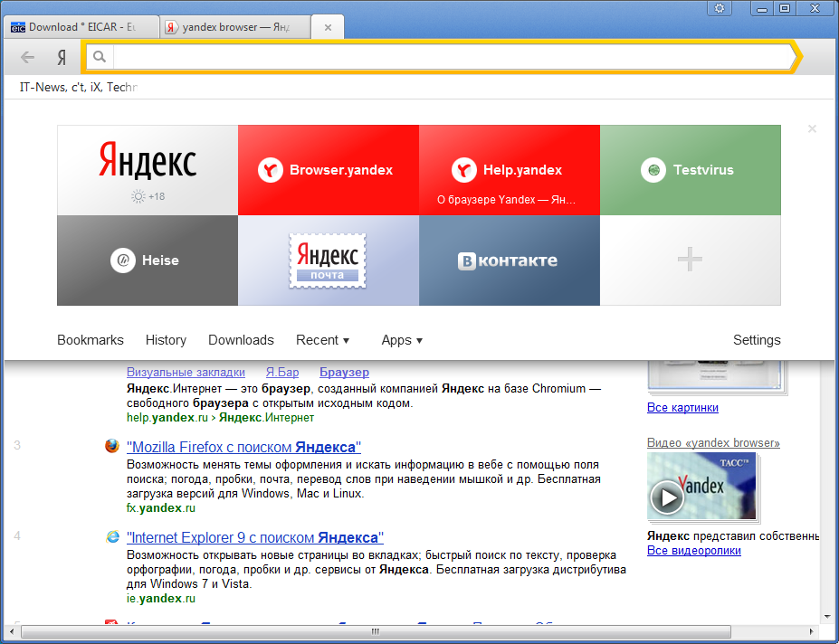Screen dimensions: 839x644
Task: Open the Видео «yandex browser» link
Action: click(713, 443)
